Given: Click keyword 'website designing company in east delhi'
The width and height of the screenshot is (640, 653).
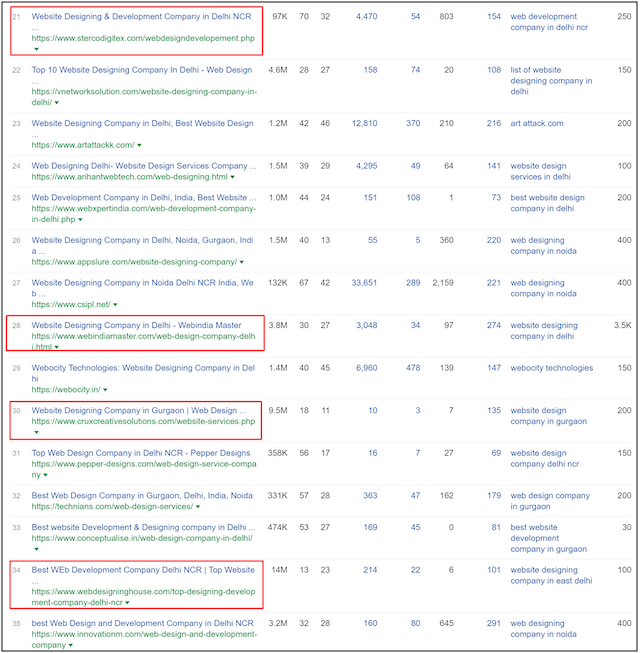Looking at the screenshot, I should (551, 576).
